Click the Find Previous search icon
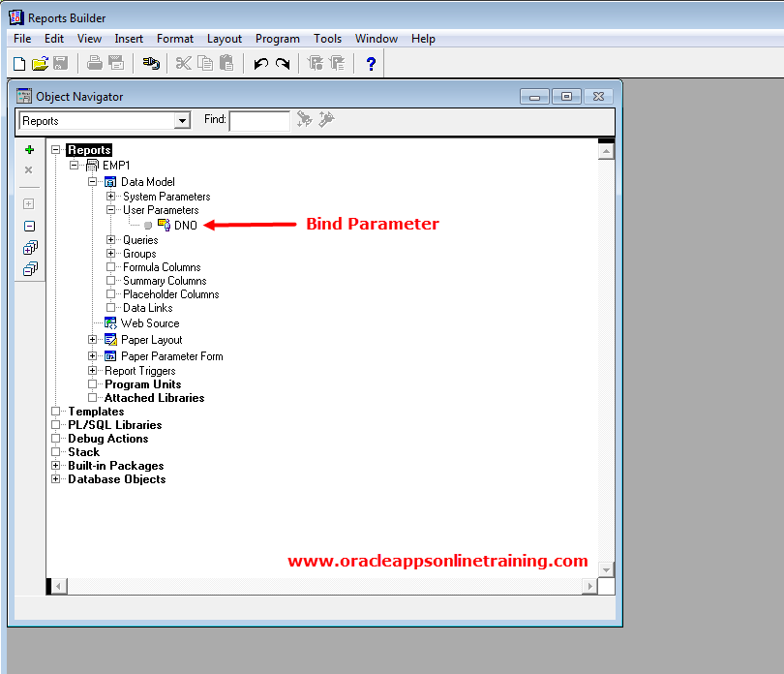 coord(326,119)
